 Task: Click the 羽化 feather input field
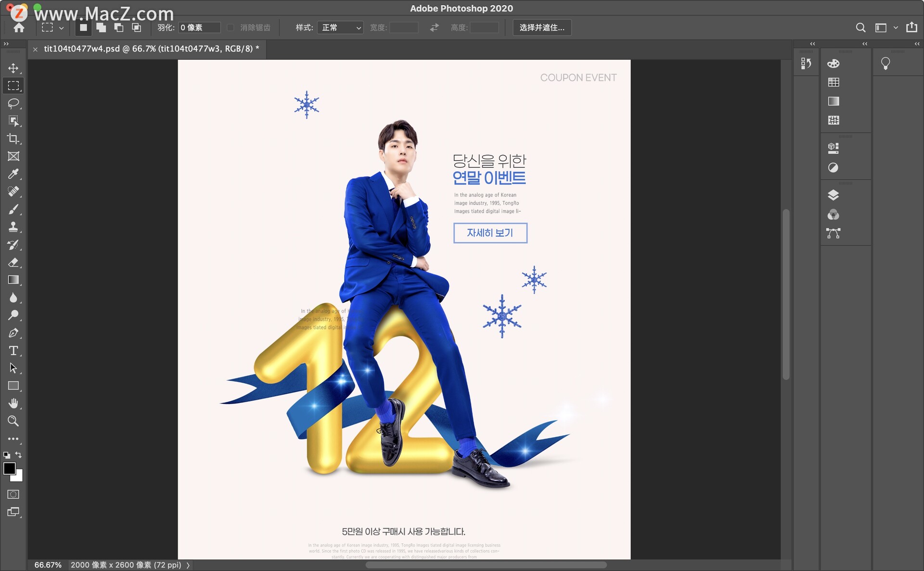click(x=199, y=28)
